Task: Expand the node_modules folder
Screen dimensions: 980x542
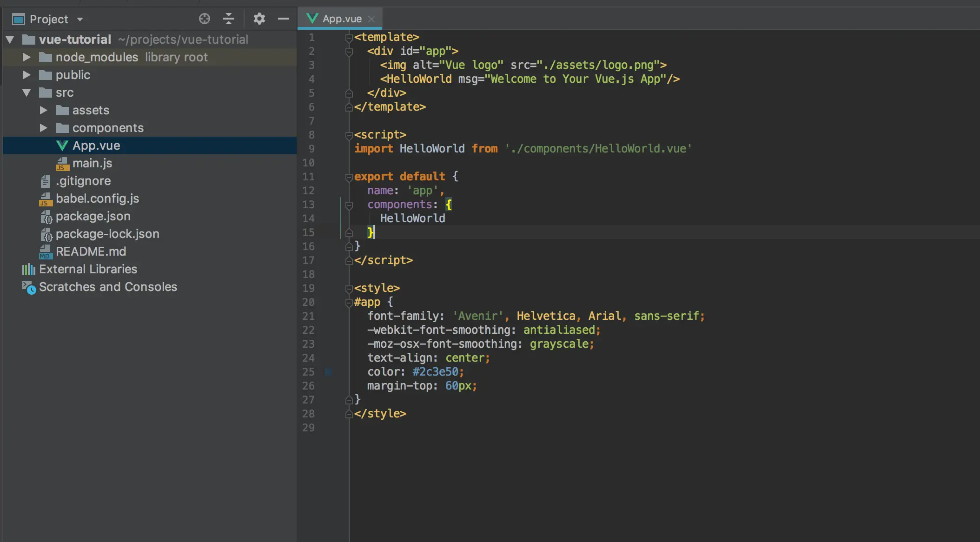Action: point(26,57)
